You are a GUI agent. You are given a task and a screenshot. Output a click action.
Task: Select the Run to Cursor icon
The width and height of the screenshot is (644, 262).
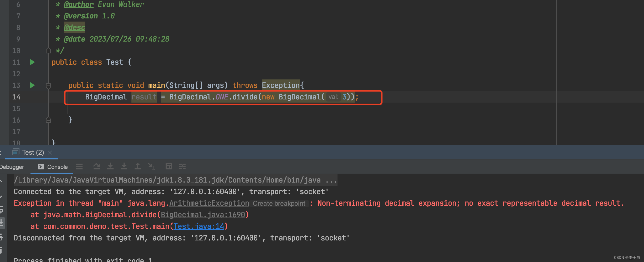tap(151, 166)
